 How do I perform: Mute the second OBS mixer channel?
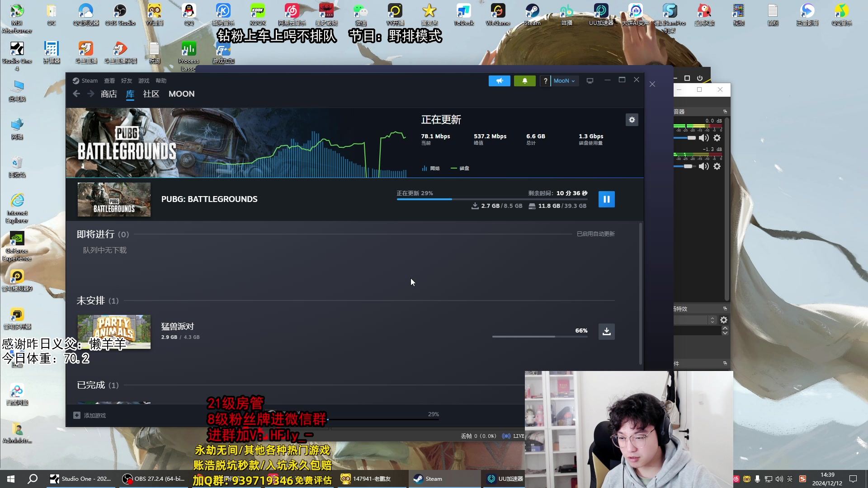pyautogui.click(x=703, y=166)
